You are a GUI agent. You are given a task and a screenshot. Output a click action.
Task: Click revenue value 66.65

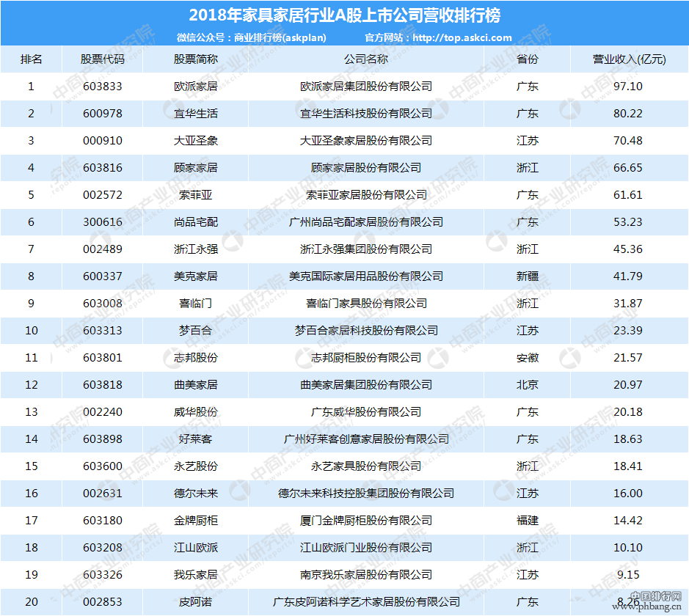coord(628,168)
